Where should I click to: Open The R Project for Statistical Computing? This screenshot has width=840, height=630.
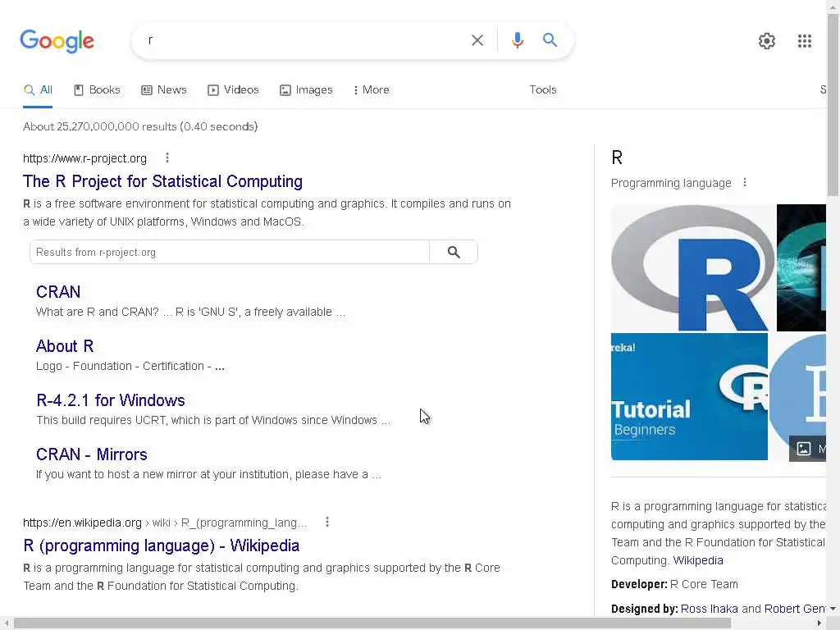tap(163, 181)
